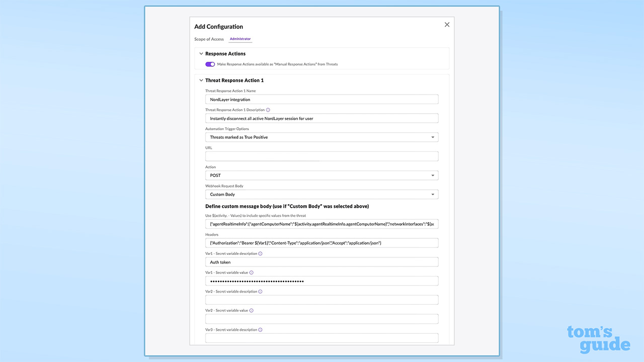Open the Automation Trigger Options dropdown

click(x=321, y=137)
